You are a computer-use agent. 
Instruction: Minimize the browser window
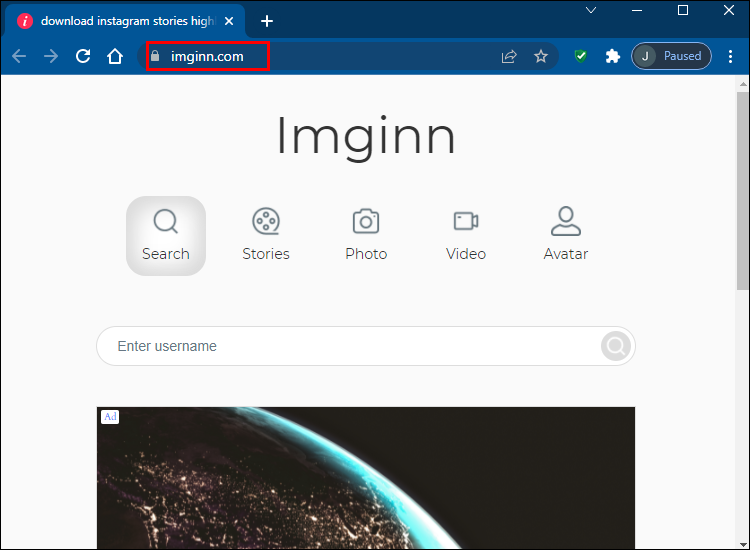click(x=637, y=10)
